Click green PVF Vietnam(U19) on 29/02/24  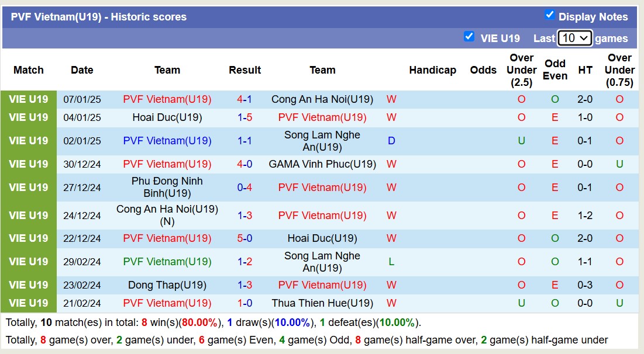coord(167,262)
